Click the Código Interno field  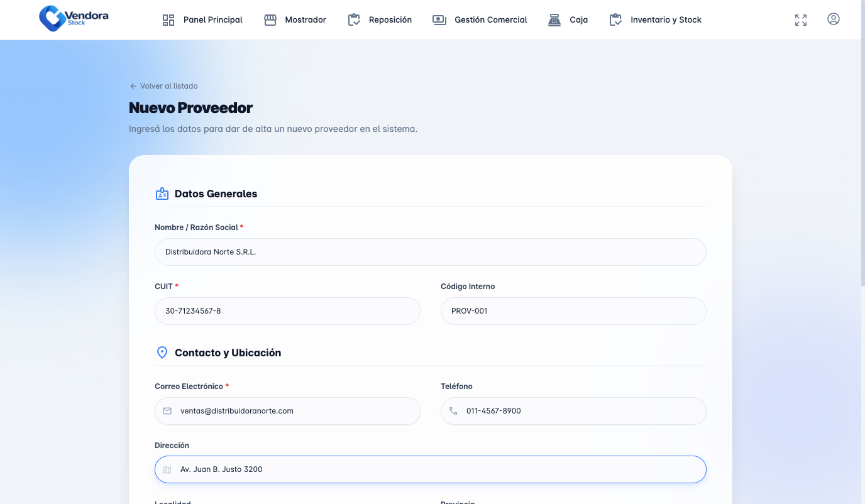[x=573, y=311]
